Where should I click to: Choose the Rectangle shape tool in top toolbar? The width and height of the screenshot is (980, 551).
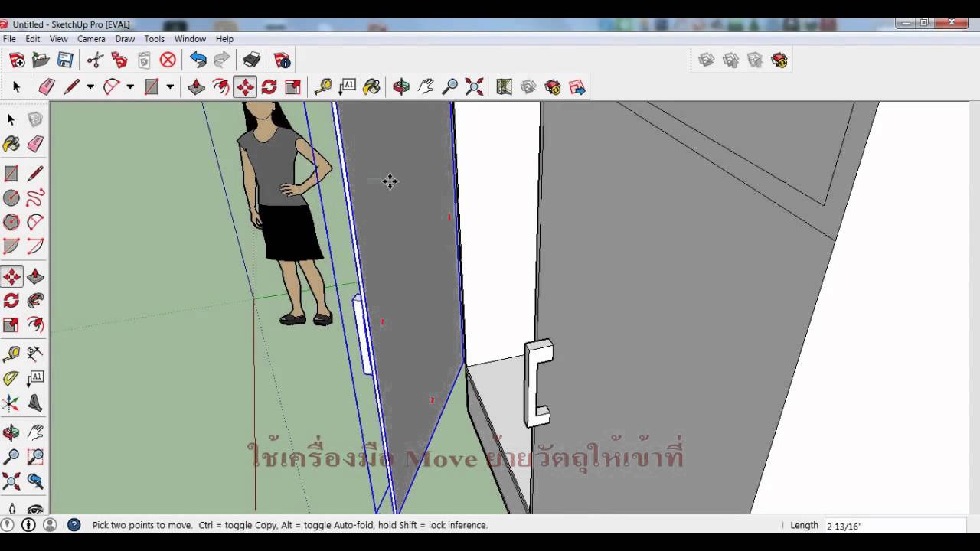click(152, 86)
